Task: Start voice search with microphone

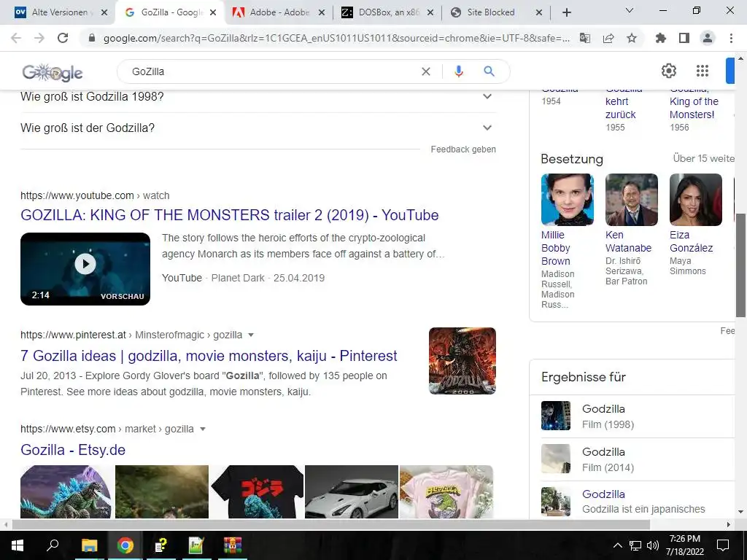Action: [x=459, y=71]
